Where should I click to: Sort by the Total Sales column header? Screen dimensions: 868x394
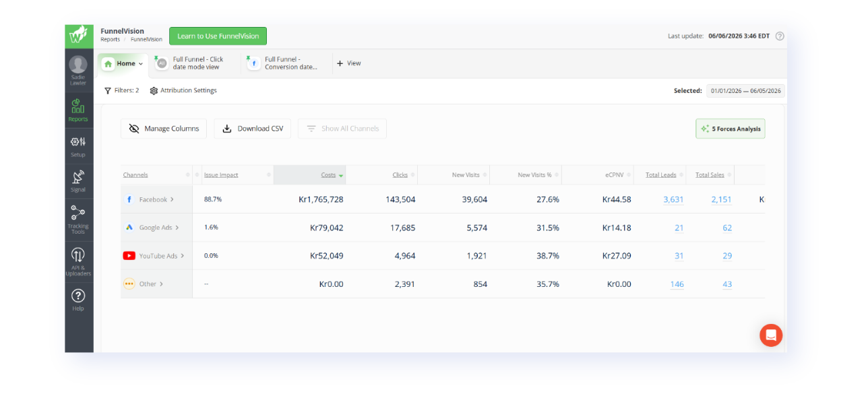coord(710,175)
